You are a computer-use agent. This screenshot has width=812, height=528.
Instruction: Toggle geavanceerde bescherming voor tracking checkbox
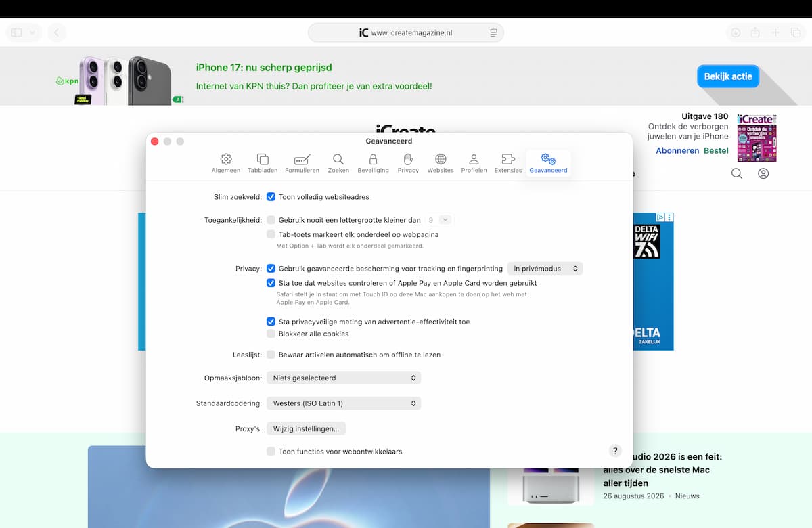coord(271,269)
